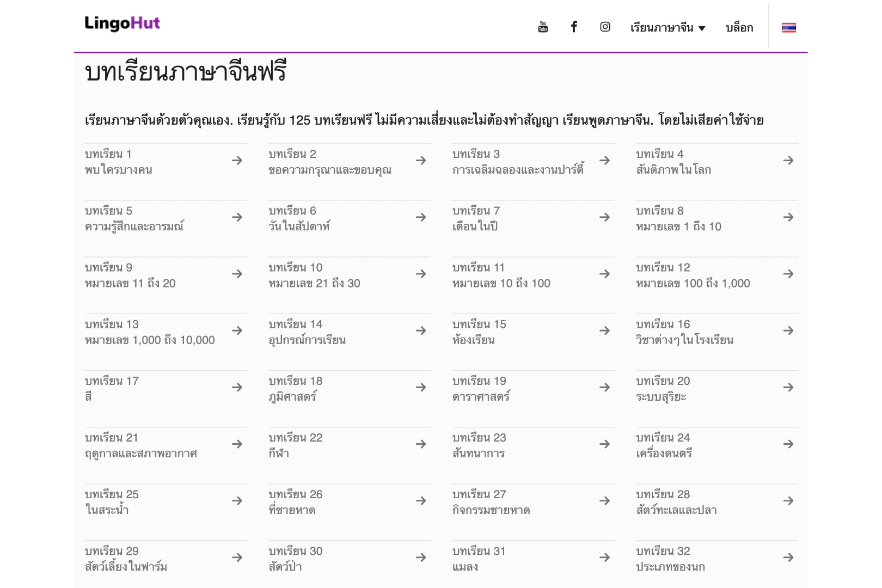Image resolution: width=882 pixels, height=588 pixels.
Task: Expand the เรียนภาษาจีน dropdown menu
Action: tap(667, 28)
